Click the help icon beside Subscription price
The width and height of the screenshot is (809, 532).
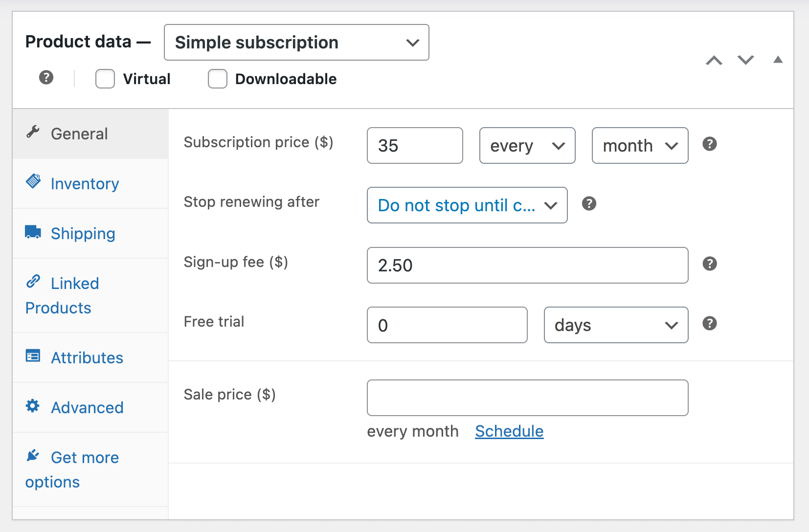(710, 144)
